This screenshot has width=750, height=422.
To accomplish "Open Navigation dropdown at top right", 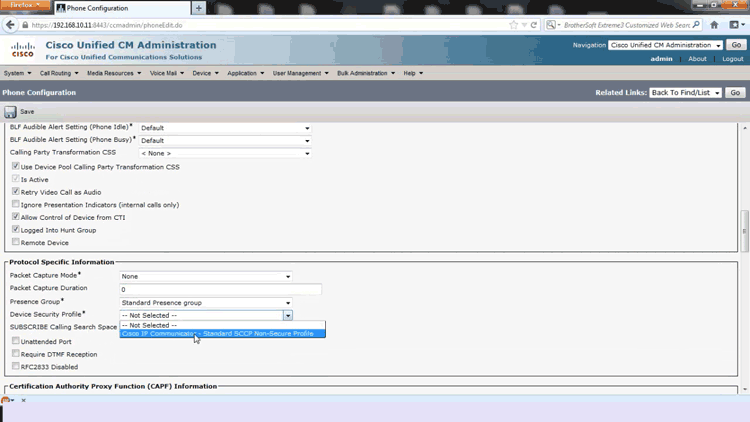I will pos(665,45).
